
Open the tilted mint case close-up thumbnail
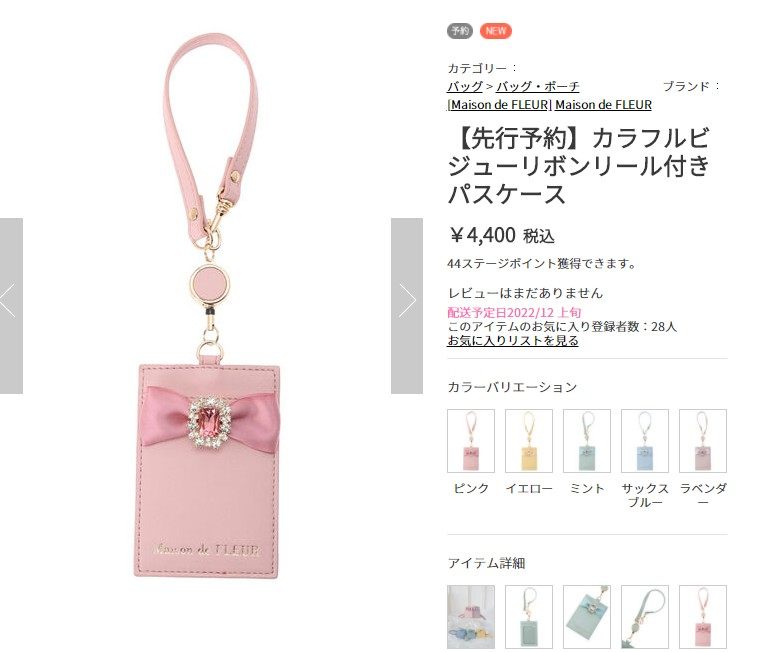coord(587,618)
